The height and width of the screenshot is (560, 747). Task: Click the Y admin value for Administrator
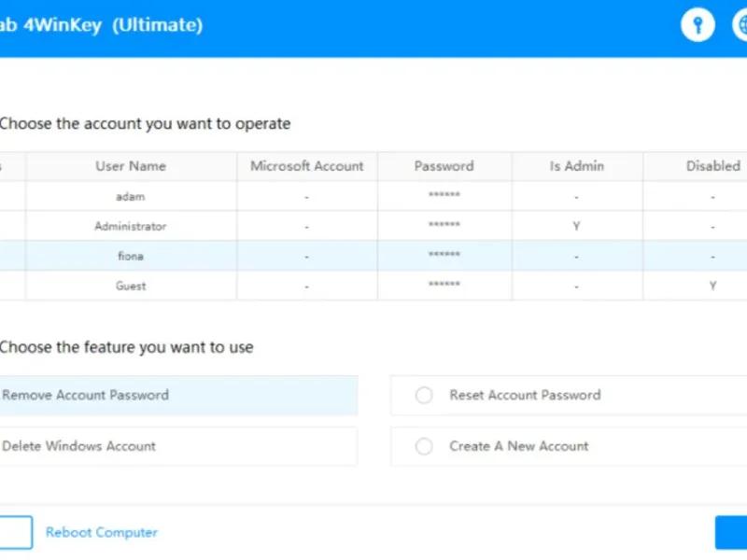(576, 226)
